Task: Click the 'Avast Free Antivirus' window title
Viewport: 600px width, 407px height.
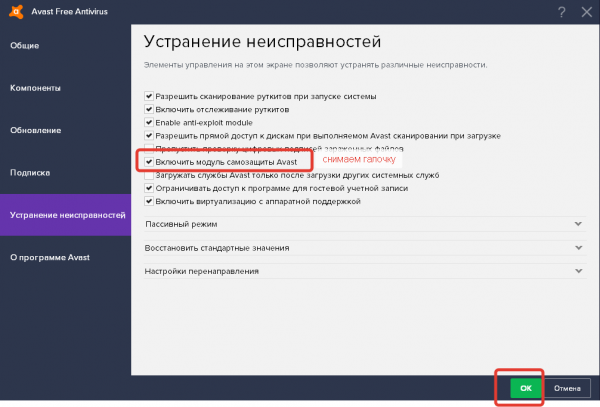Action: (70, 12)
